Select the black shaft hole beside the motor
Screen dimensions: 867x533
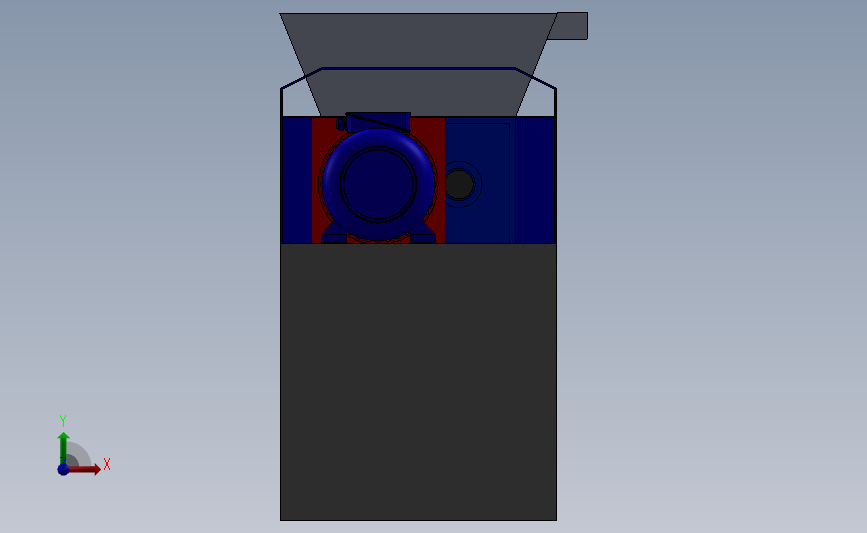(459, 184)
